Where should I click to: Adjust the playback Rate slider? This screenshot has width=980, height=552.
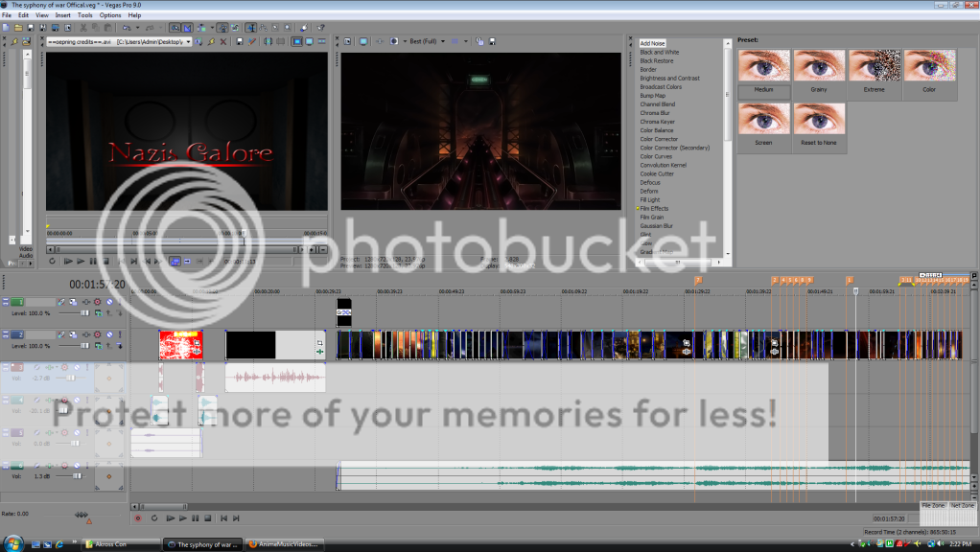82,515
